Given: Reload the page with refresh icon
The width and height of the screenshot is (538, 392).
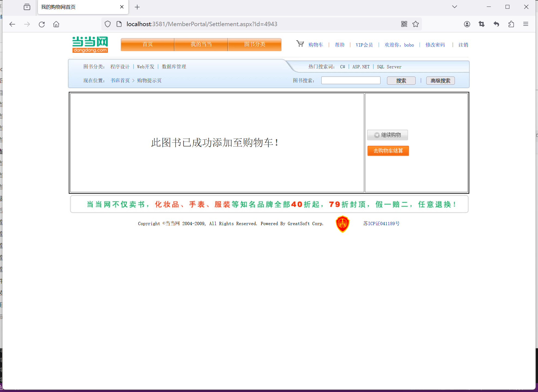Looking at the screenshot, I should click(42, 24).
